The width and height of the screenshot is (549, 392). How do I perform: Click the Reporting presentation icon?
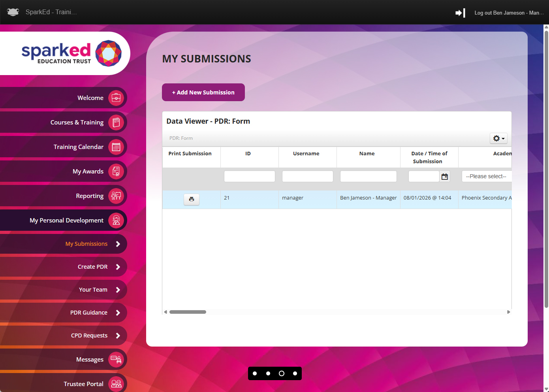click(116, 196)
